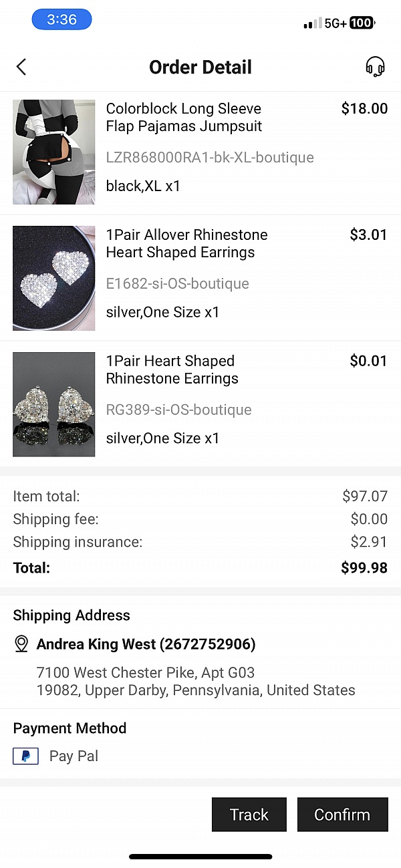Tap the 3:36 time pill
Screen dimensions: 401x868
pos(61,20)
